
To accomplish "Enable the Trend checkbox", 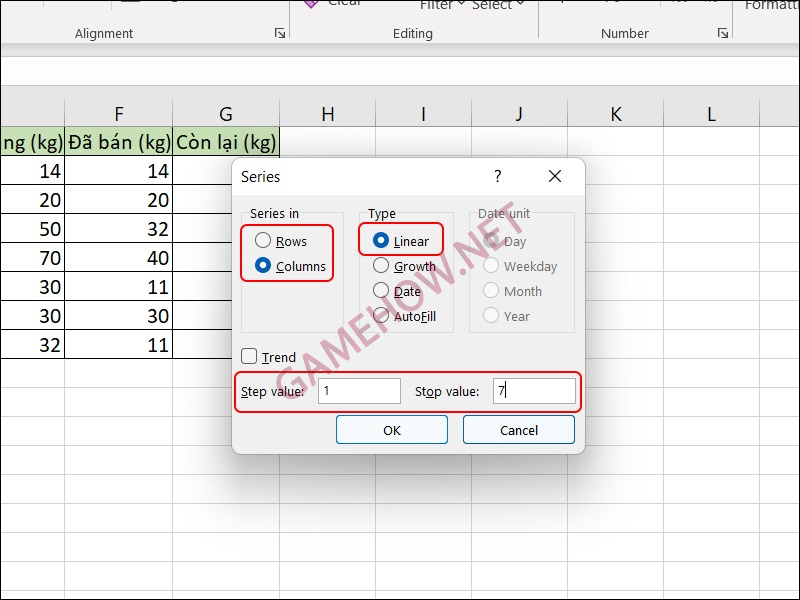I will click(x=247, y=357).
